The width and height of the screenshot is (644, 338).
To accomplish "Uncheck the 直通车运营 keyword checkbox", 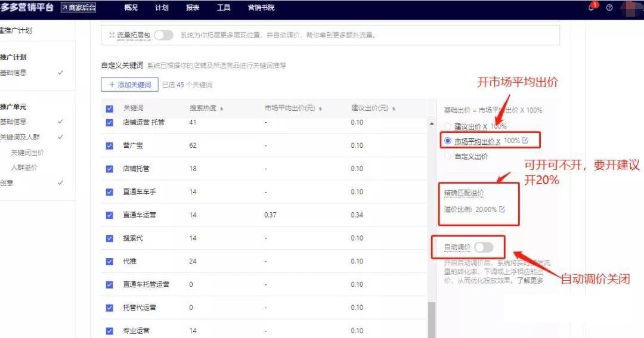I will point(109,215).
